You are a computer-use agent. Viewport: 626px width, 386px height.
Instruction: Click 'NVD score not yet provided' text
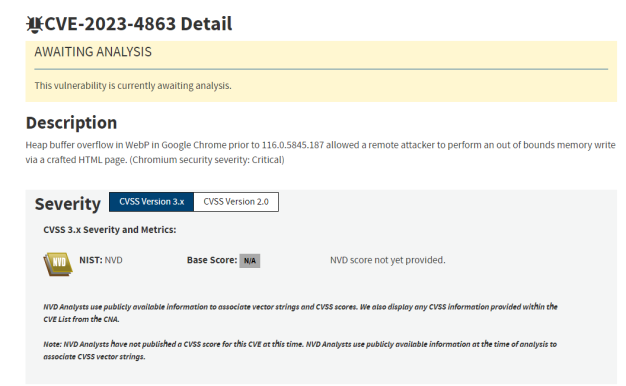point(388,260)
